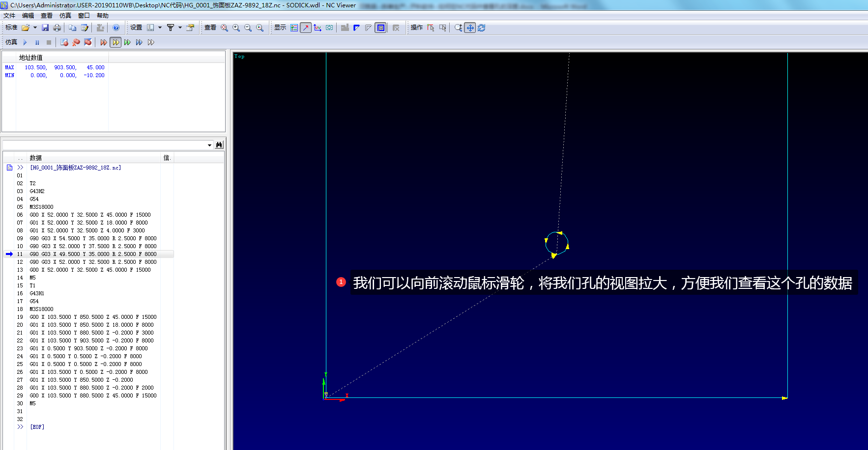The width and height of the screenshot is (868, 450).
Task: Open the 查看 menu
Action: 47,16
